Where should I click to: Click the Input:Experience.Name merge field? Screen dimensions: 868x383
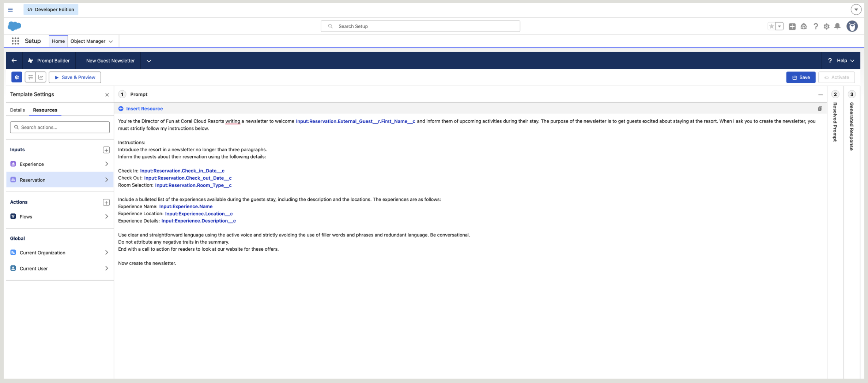[x=186, y=206]
